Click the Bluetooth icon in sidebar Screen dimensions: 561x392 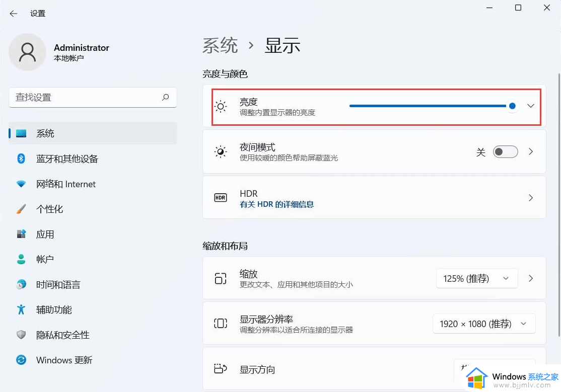coord(21,159)
